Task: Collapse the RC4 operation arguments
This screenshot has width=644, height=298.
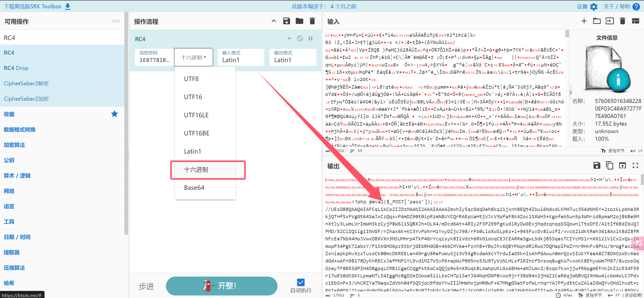Action: pyautogui.click(x=289, y=39)
